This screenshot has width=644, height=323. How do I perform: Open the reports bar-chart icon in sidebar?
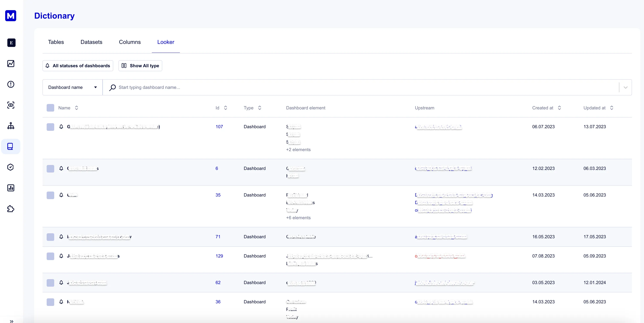(11, 188)
